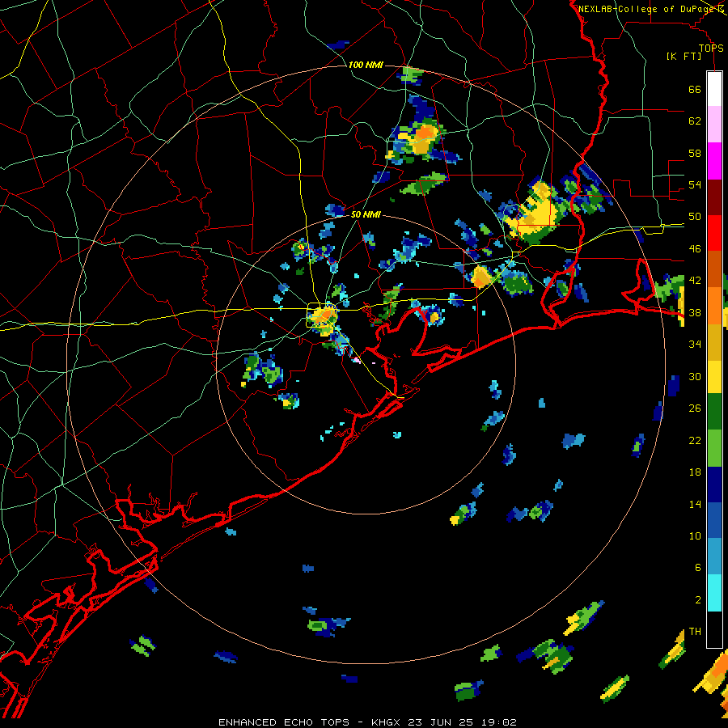728x728 pixels.
Task: Click the legend value 18
Action: 695,472
